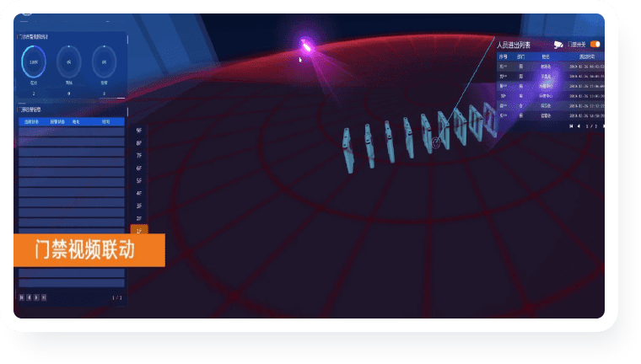The height and width of the screenshot is (364, 641).
Task: Click the security camera icon beside 门禁开关
Action: (558, 44)
